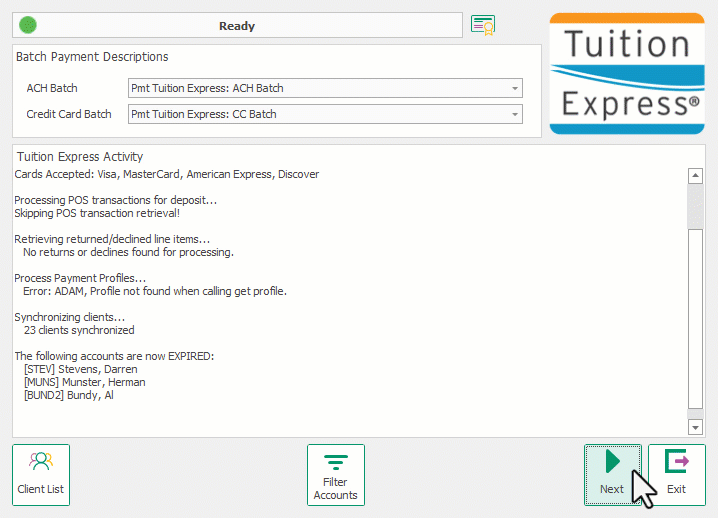Click the "Synchronizing clients..." line
This screenshot has width=718, height=518.
tap(70, 317)
